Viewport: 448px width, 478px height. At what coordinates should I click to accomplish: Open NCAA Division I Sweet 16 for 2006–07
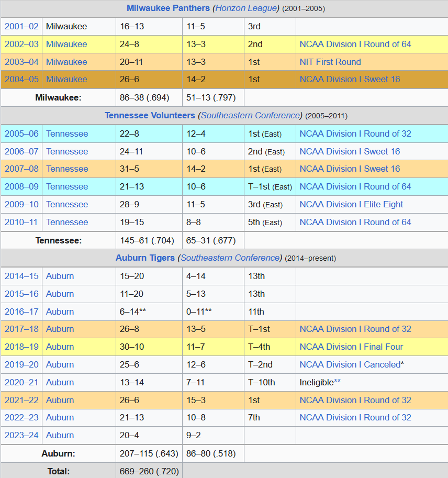tap(350, 151)
